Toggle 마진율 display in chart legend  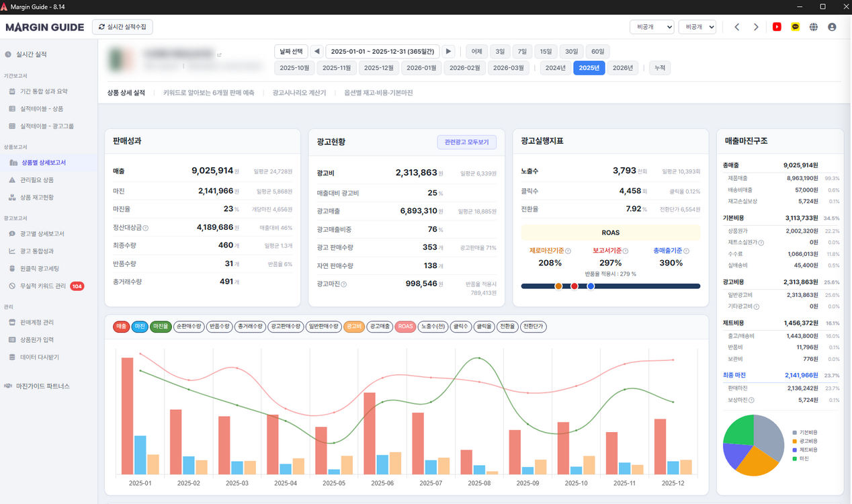coord(161,326)
